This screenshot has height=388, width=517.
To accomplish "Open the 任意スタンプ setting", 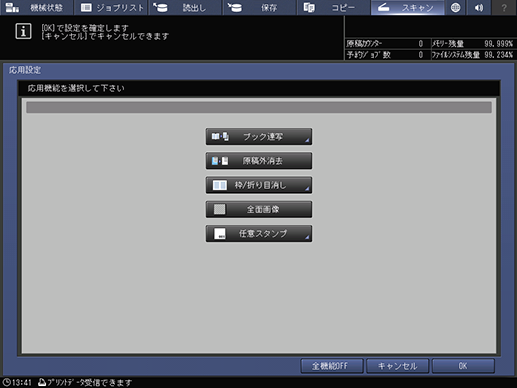I will pos(259,234).
